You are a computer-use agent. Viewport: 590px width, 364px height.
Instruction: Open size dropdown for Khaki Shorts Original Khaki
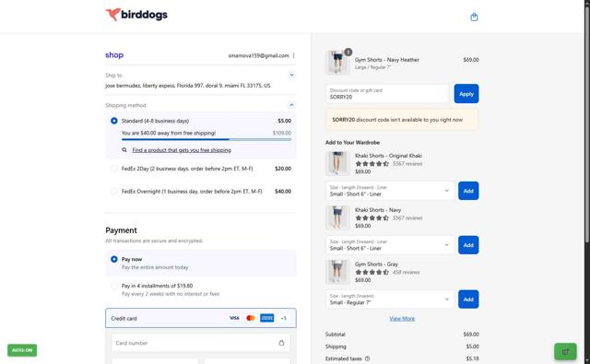pos(390,191)
